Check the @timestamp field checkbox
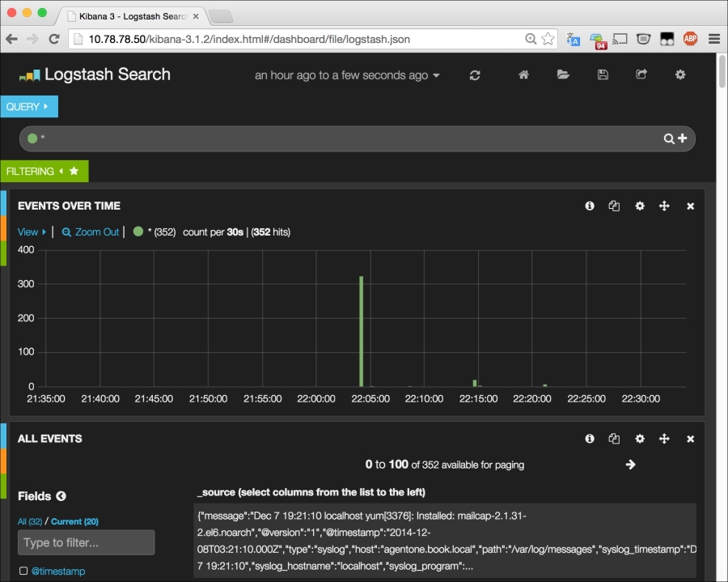 [23, 571]
